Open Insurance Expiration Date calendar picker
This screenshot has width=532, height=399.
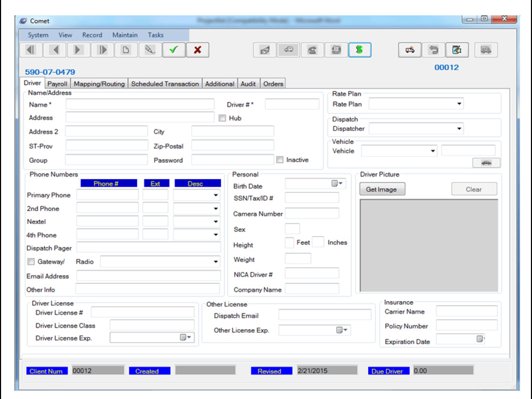(480, 338)
